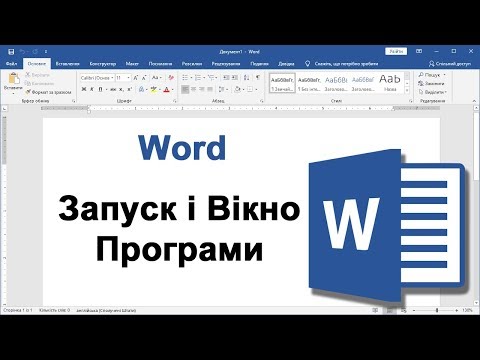The width and height of the screenshot is (480, 360).
Task: Open the Файл tab
Action: (12, 63)
